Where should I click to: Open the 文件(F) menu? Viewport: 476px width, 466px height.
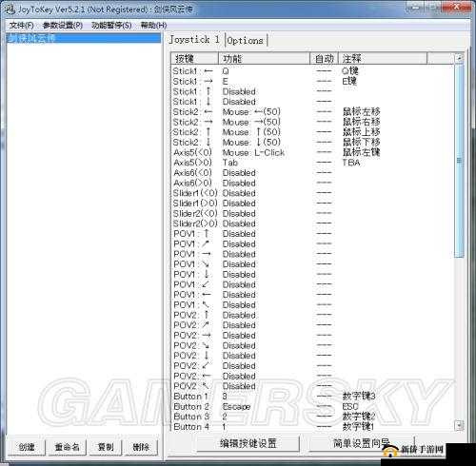tap(22, 26)
